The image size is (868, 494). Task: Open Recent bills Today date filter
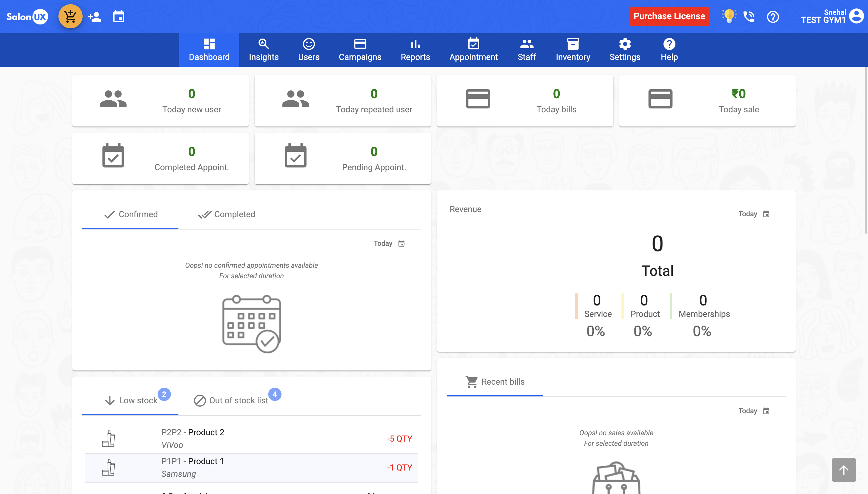(753, 411)
